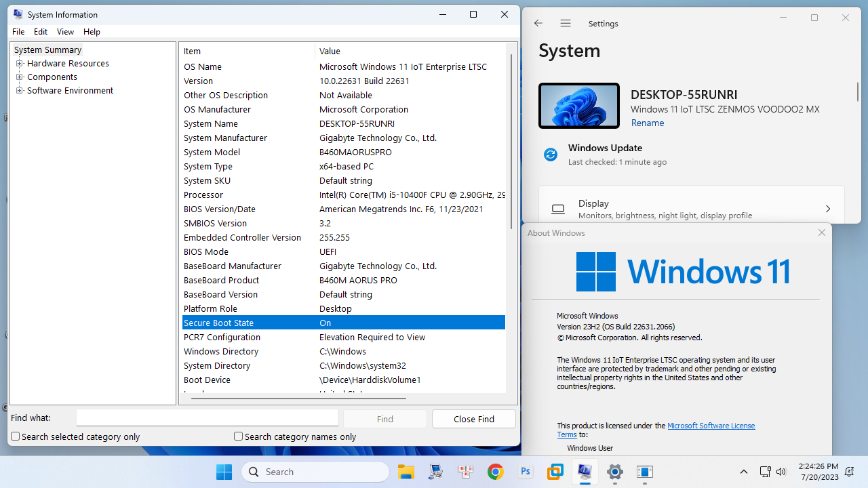Open the computer network taskbar icon next to File Explorer

(436, 472)
